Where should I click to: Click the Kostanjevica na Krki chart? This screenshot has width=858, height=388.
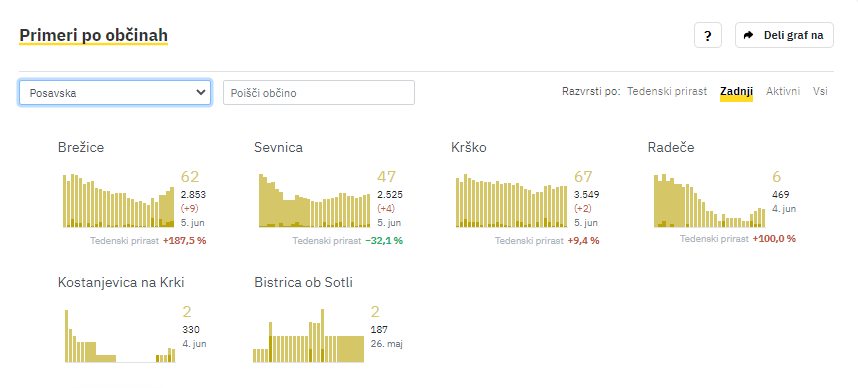click(x=120, y=335)
